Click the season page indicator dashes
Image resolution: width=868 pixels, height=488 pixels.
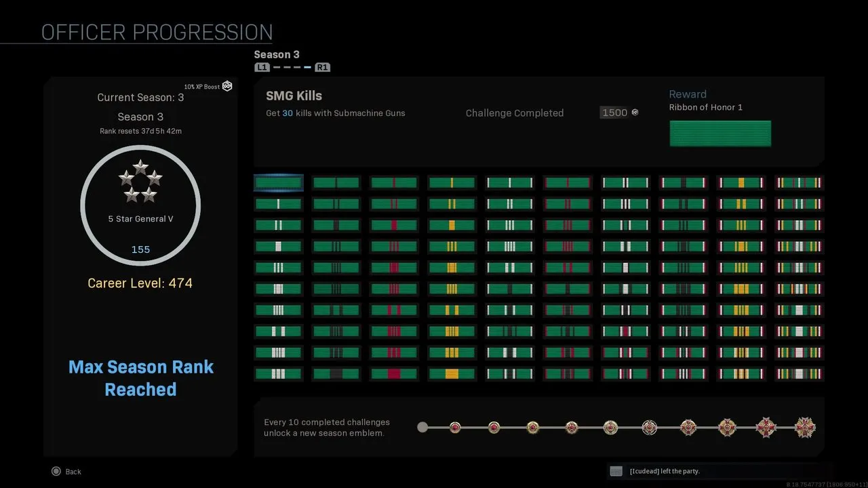(292, 67)
